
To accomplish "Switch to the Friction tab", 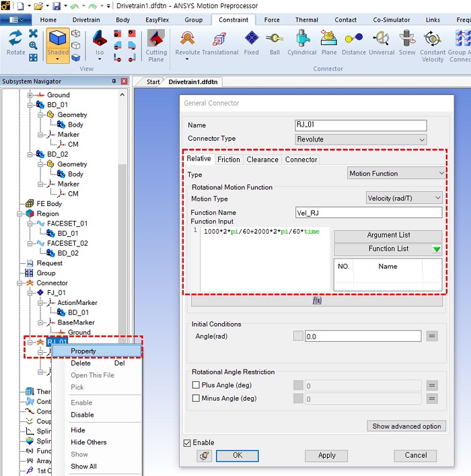I will (x=229, y=160).
